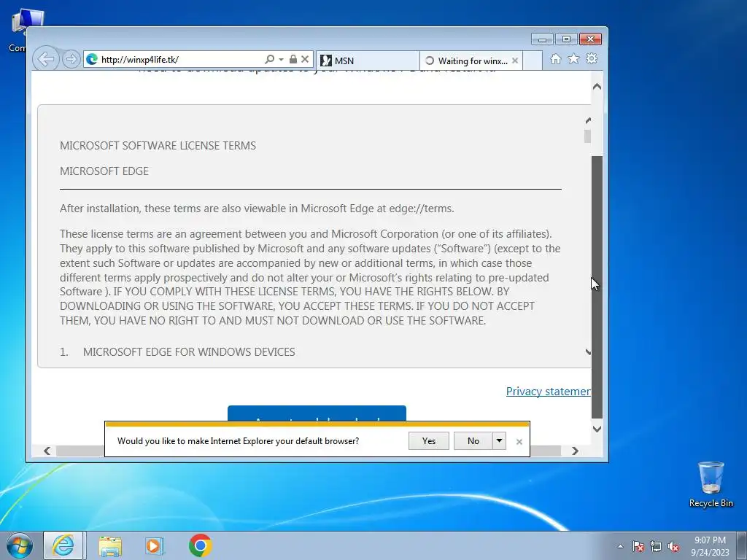Click the IE forward arrow button

pos(71,60)
